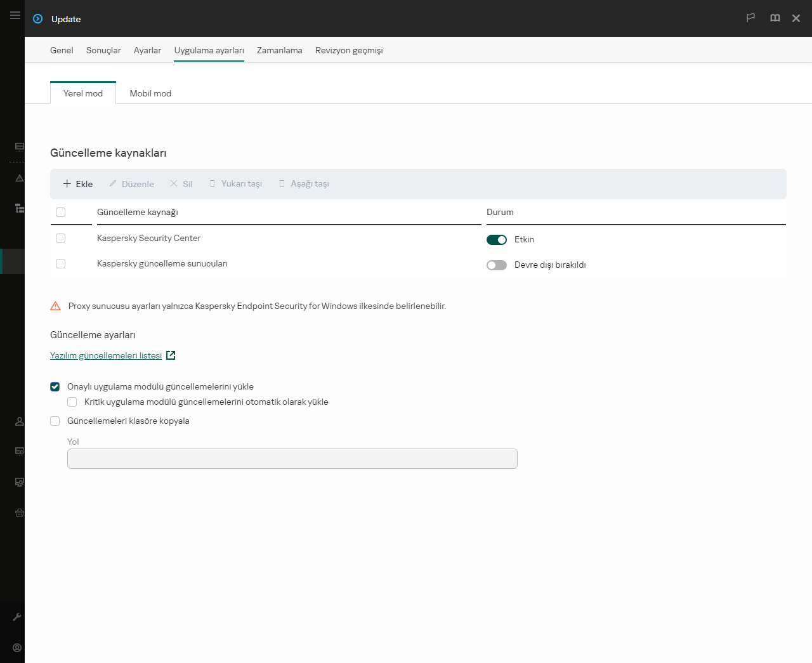Screen dimensions: 812x663
Task: Open the user account icon at sidebar bottom
Action: [x=17, y=648]
